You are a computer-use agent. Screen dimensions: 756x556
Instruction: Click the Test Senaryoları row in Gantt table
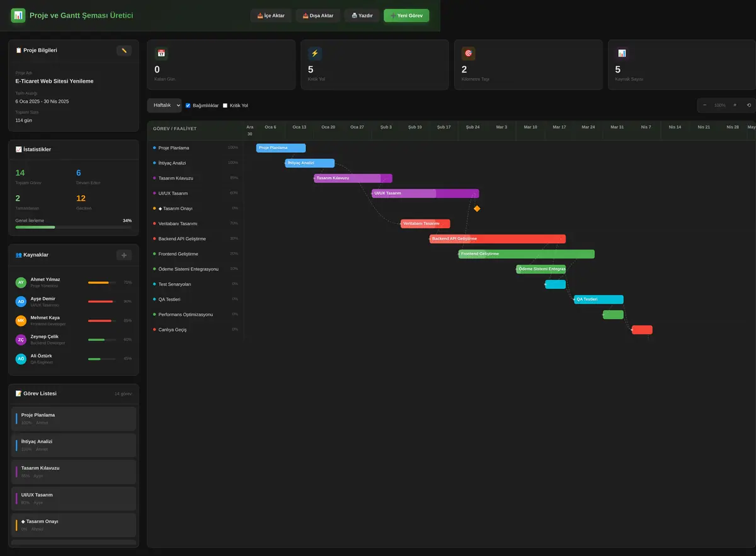195,284
